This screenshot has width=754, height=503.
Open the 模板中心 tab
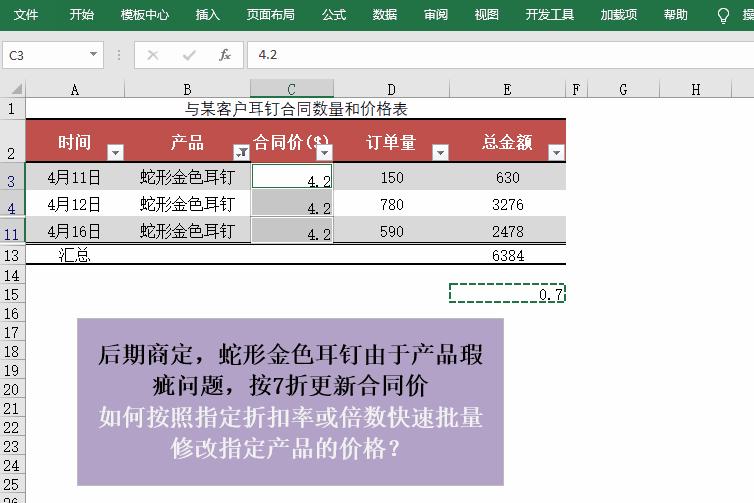[144, 14]
